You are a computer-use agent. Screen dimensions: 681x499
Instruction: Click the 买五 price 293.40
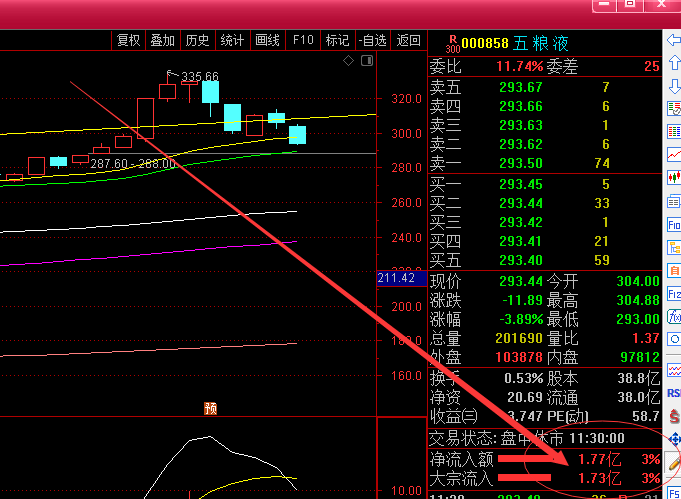(x=521, y=260)
